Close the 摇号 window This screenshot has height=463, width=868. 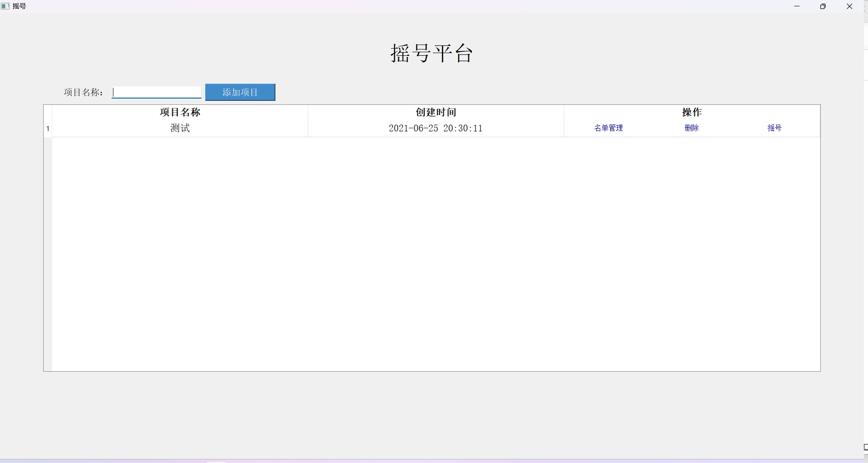coord(850,6)
